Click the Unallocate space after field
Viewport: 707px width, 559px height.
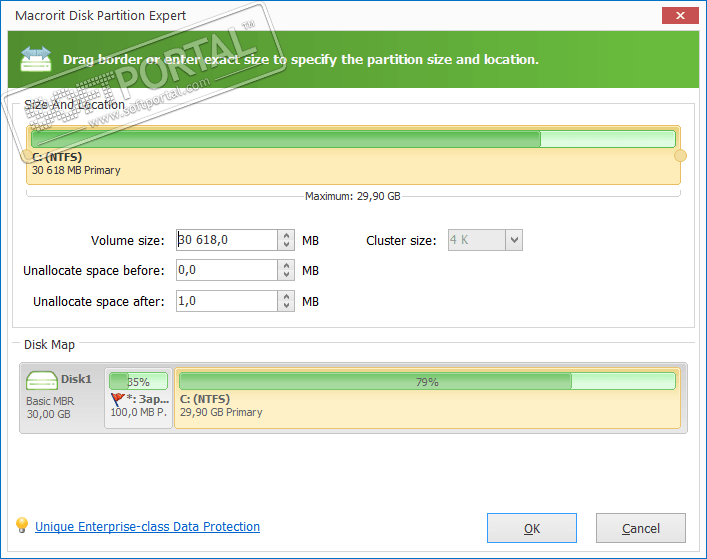click(227, 301)
